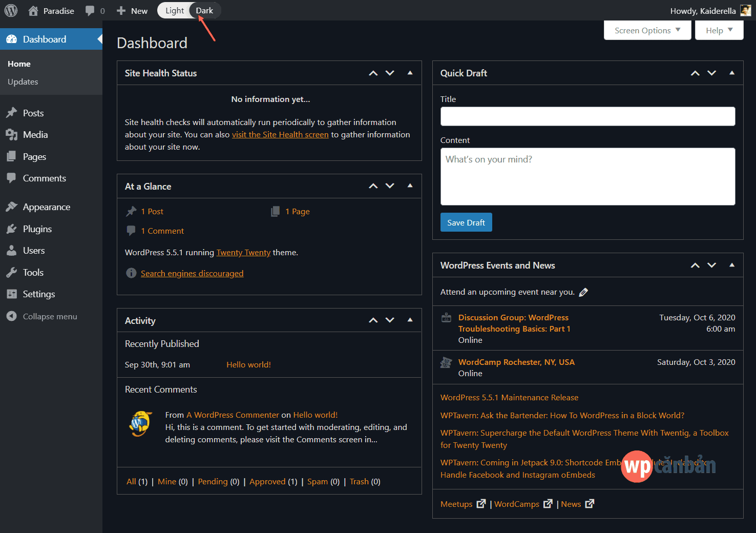This screenshot has width=756, height=533.
Task: Open the Settings menu
Action: [x=51, y=294]
